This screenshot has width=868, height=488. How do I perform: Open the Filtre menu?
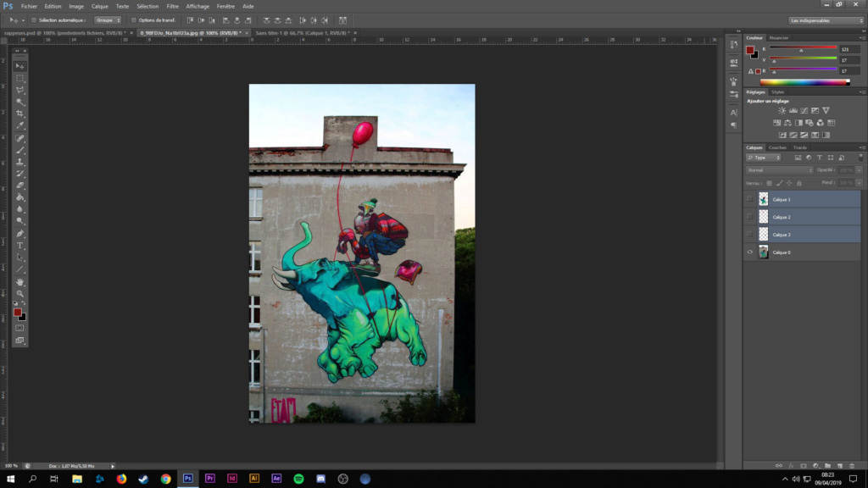pyautogui.click(x=173, y=7)
